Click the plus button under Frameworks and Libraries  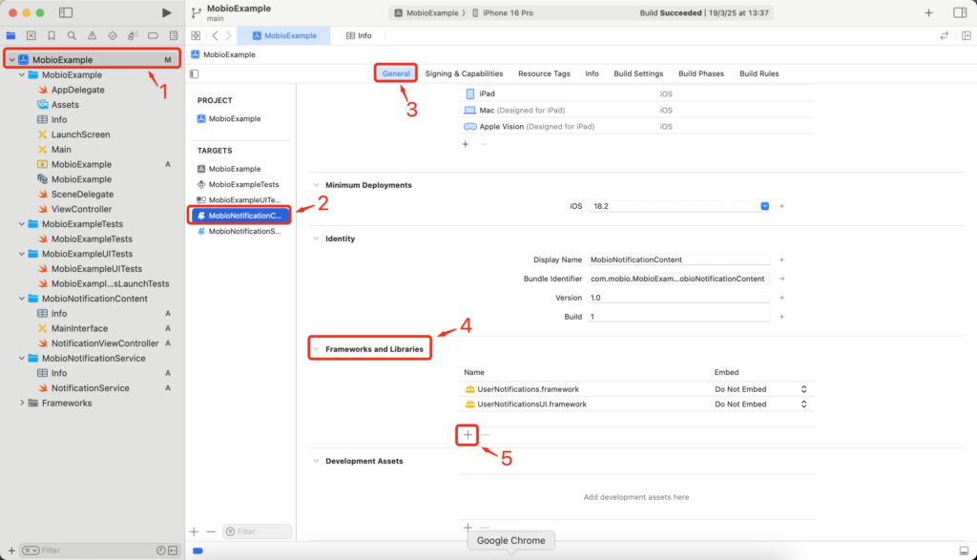click(x=468, y=434)
